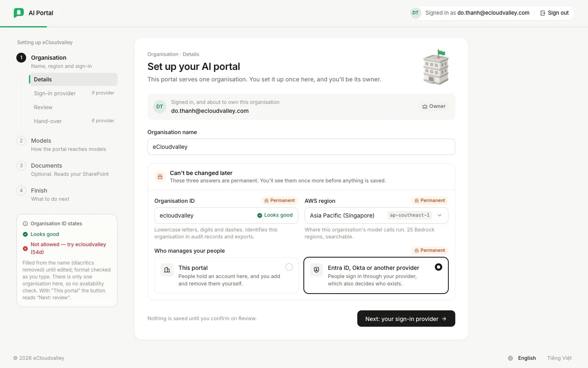The width and height of the screenshot is (588, 368).
Task: Open the Documents step in the sidebar
Action: pyautogui.click(x=67, y=169)
